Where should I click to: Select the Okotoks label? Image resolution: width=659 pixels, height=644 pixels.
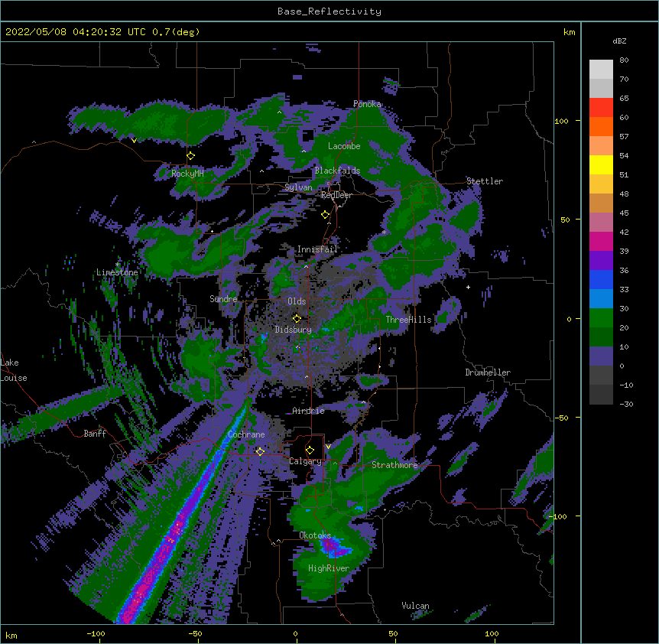(315, 535)
